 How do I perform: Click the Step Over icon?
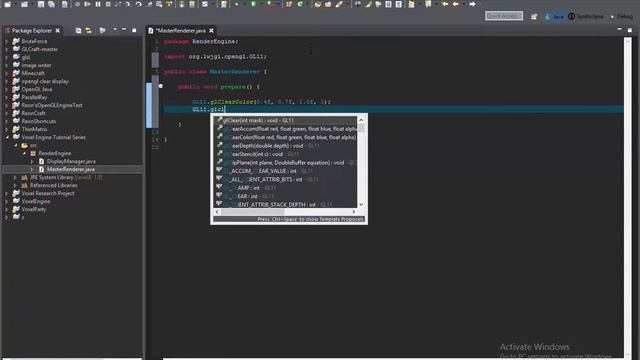139,4
